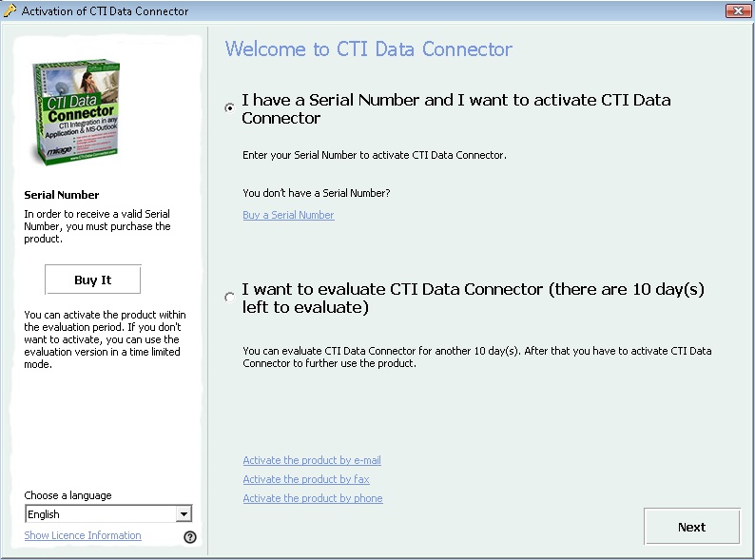The image size is (755, 560).
Task: Click 'Activate the product by e-mail' link
Action: (x=312, y=460)
